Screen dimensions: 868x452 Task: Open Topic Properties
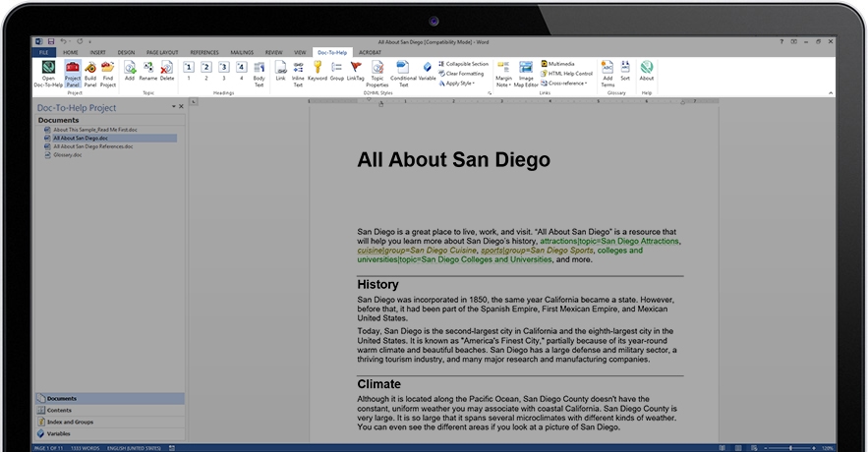pos(376,74)
